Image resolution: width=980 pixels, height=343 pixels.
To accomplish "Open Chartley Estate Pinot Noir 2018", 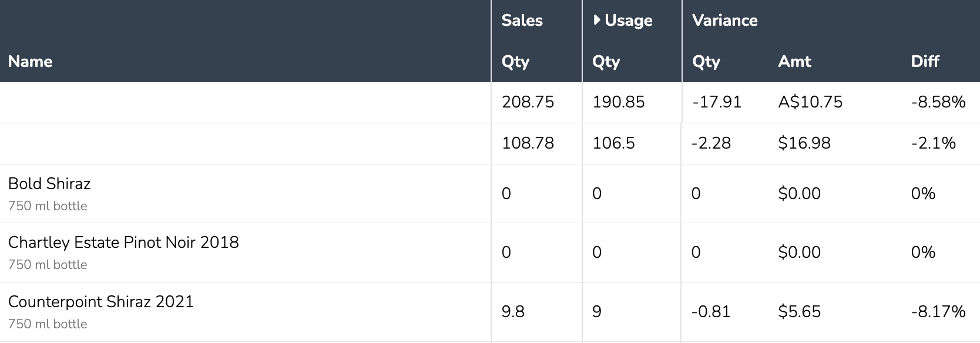I will coord(123,243).
